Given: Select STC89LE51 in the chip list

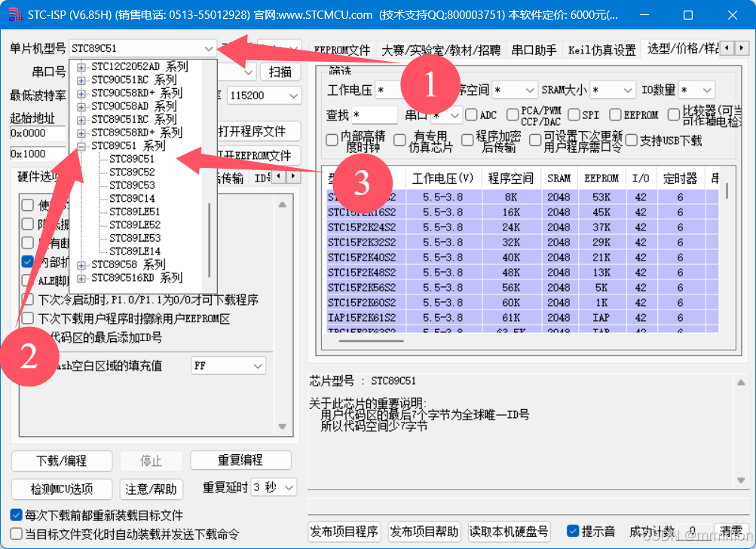Looking at the screenshot, I should click(x=134, y=212).
